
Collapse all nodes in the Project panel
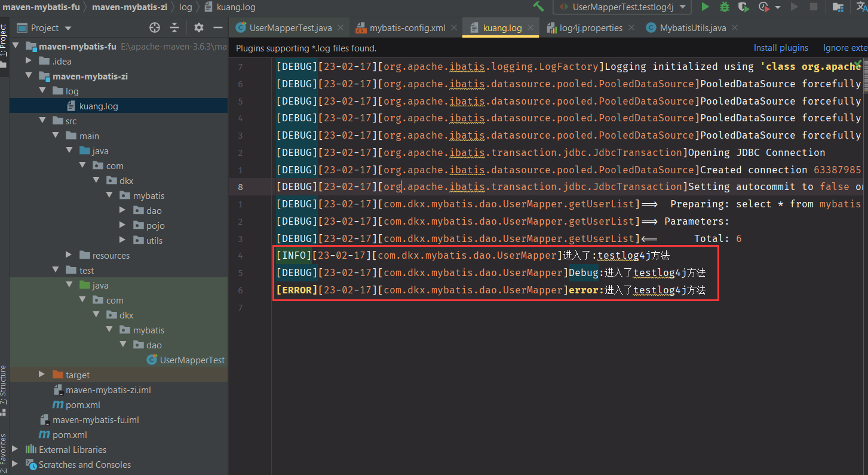174,27
